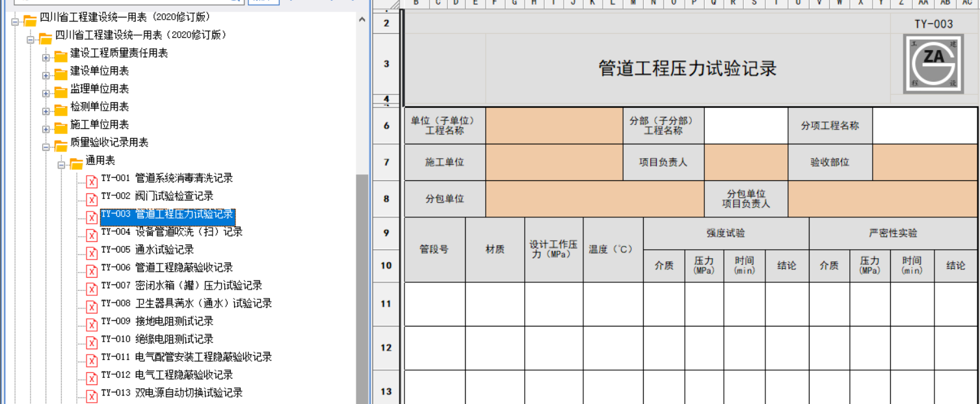This screenshot has width=980, height=404.
Task: Click the 严密性实验 group header cell
Action: coord(893,234)
